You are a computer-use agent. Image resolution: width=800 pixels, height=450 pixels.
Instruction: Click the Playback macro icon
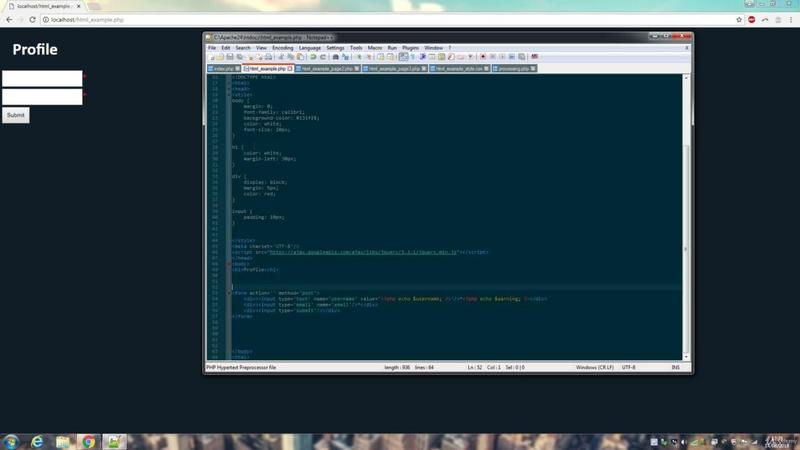[x=502, y=57]
